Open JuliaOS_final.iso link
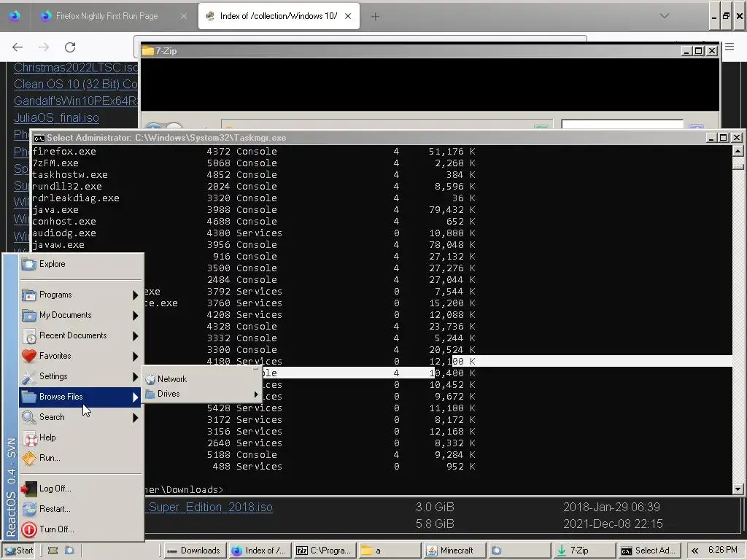 [x=56, y=117]
